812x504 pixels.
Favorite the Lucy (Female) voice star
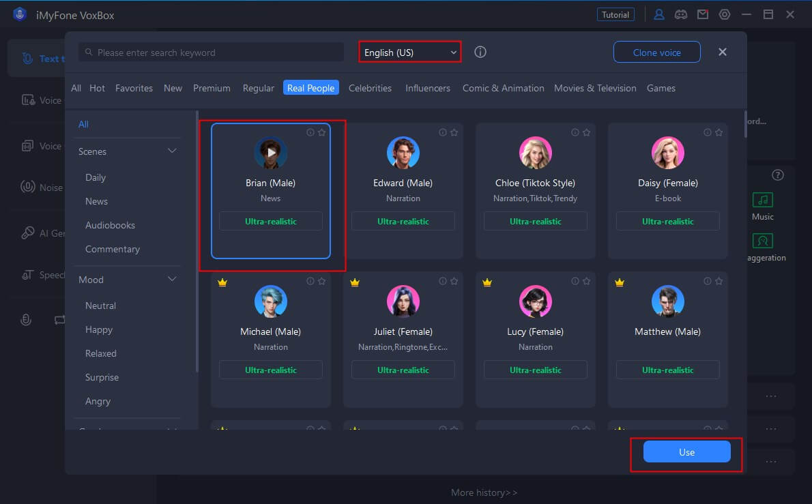click(x=586, y=281)
